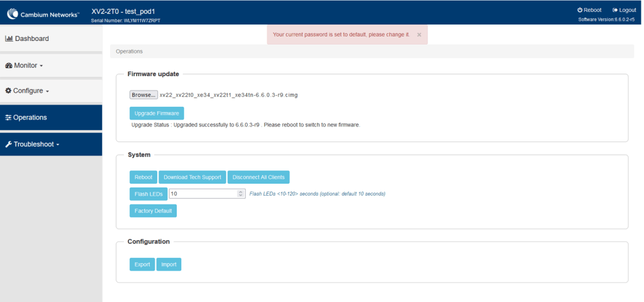Click the Cambium Networks logo
This screenshot has height=302, width=644.
point(43,13)
